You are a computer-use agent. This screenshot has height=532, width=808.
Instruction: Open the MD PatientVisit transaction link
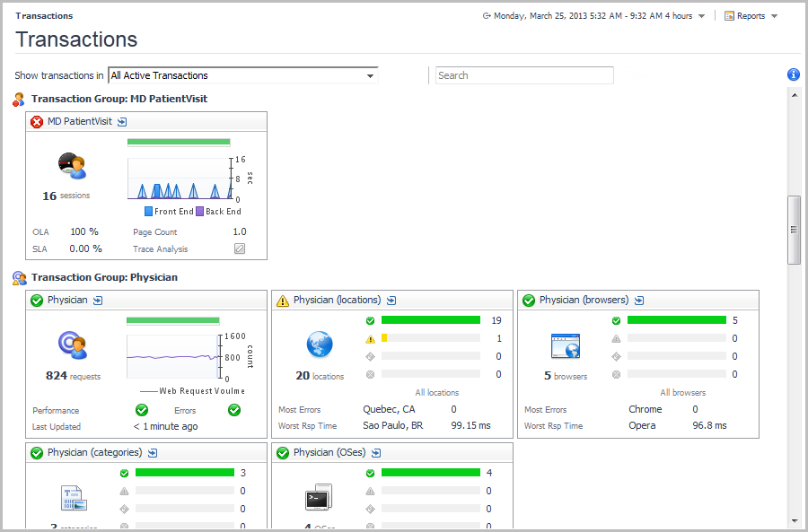(80, 121)
